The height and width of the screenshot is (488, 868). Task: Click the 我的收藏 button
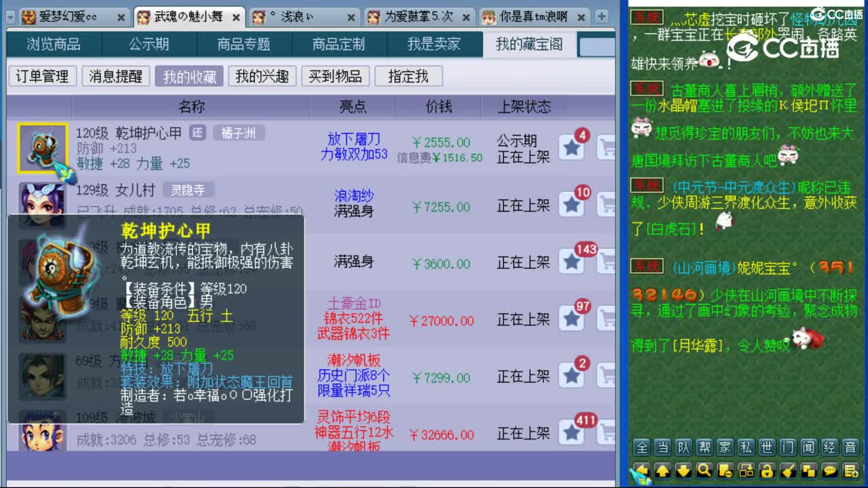(189, 77)
